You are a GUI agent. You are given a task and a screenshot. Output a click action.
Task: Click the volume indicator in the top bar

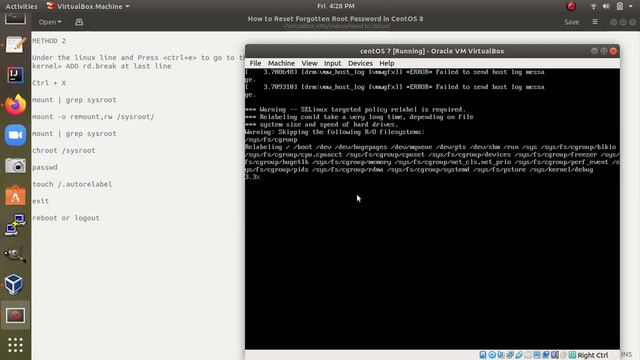(x=606, y=6)
